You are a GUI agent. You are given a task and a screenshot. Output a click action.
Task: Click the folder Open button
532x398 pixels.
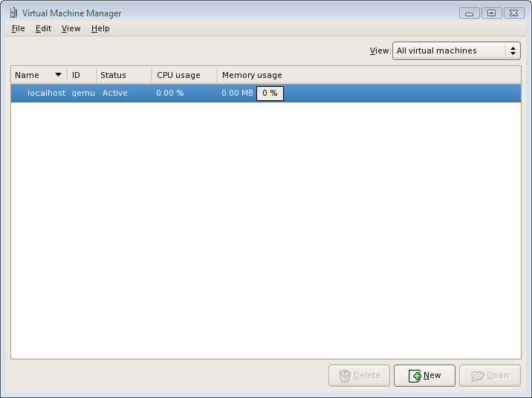(x=490, y=376)
